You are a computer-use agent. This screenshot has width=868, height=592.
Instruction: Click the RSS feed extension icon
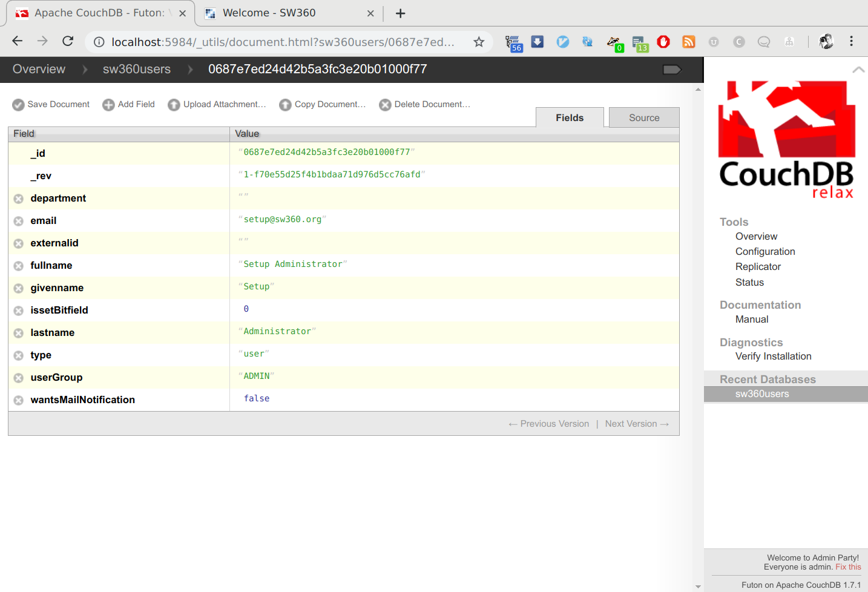point(688,41)
